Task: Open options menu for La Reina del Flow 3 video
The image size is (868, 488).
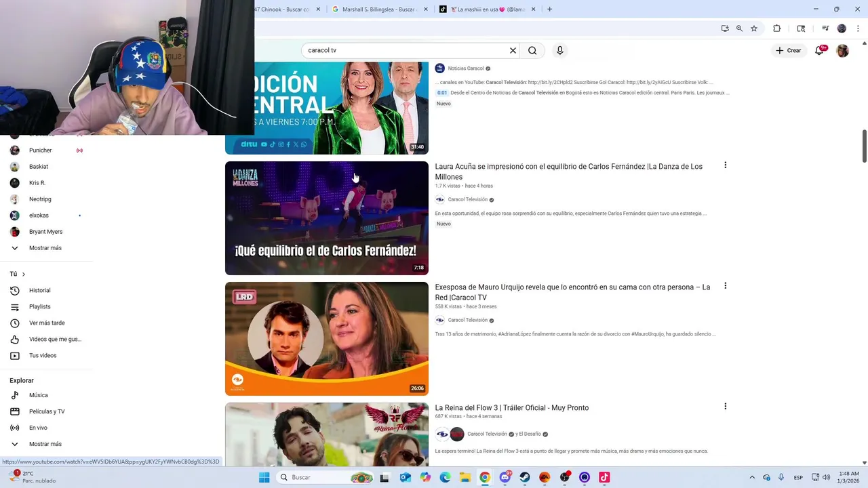Action: pyautogui.click(x=725, y=406)
